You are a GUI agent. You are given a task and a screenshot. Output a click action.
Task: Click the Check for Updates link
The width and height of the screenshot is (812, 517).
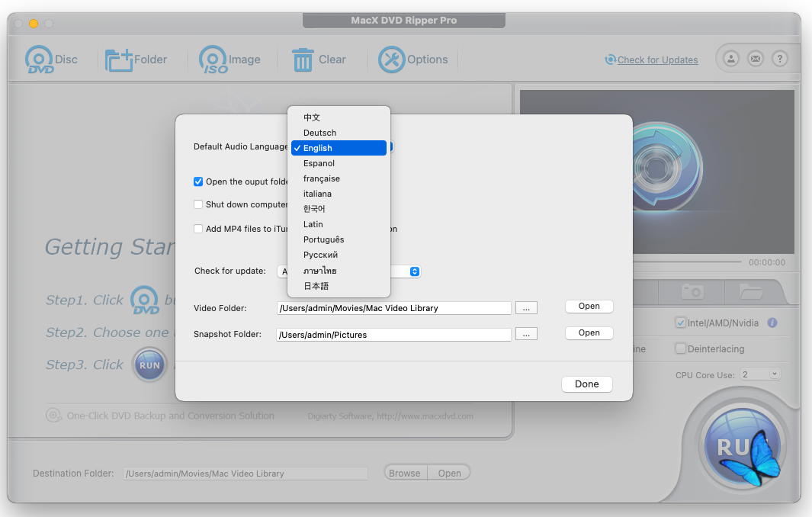[x=657, y=60]
